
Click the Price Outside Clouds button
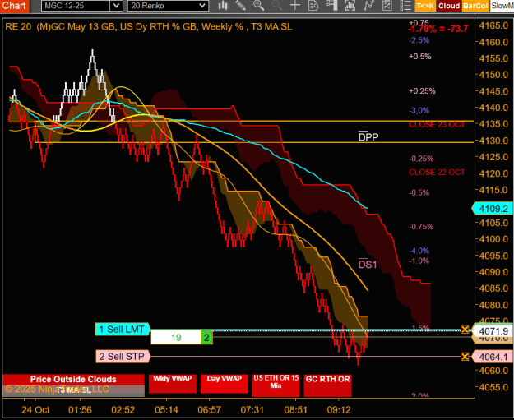(73, 380)
